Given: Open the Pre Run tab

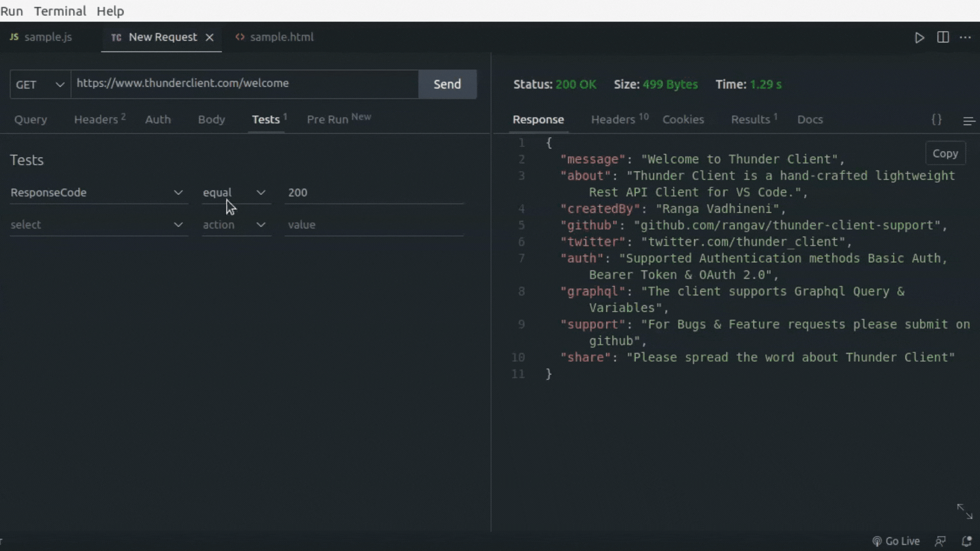Looking at the screenshot, I should (x=338, y=119).
